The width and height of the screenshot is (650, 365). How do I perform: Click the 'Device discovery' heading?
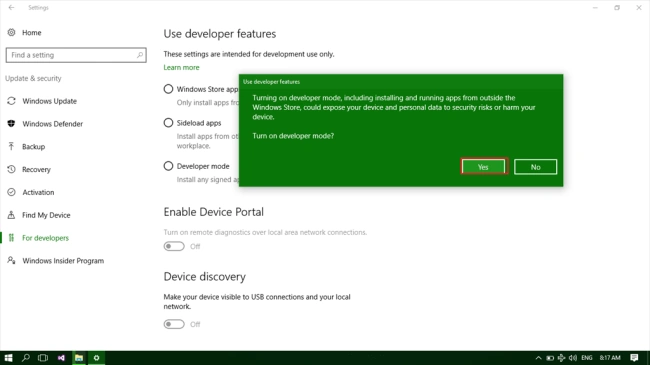tap(204, 277)
